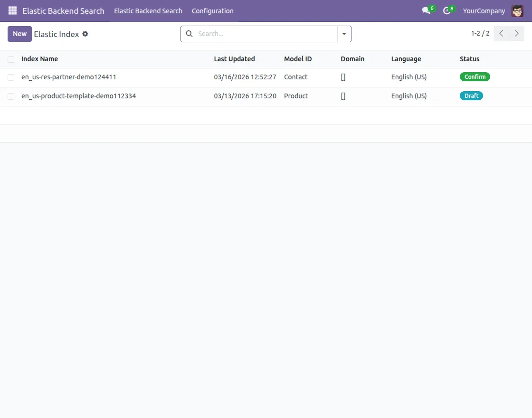Click the magnifier icon in the search bar
532x418 pixels.
click(189, 34)
